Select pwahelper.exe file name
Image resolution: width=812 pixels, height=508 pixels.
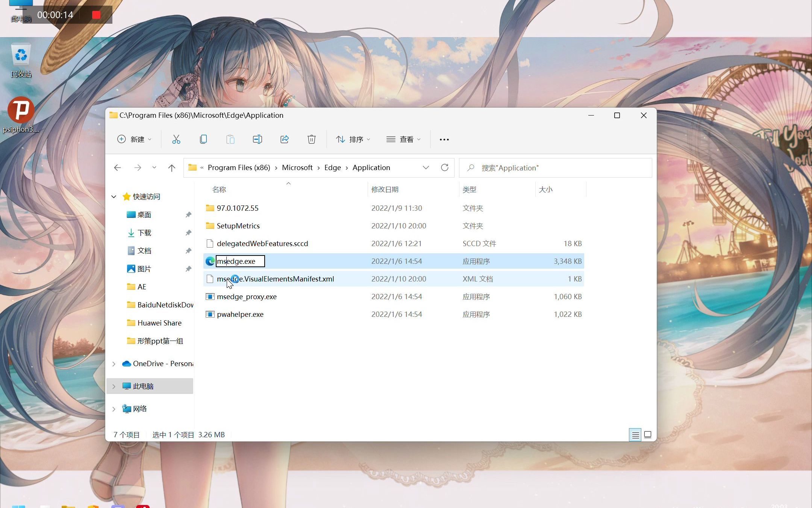pos(240,314)
